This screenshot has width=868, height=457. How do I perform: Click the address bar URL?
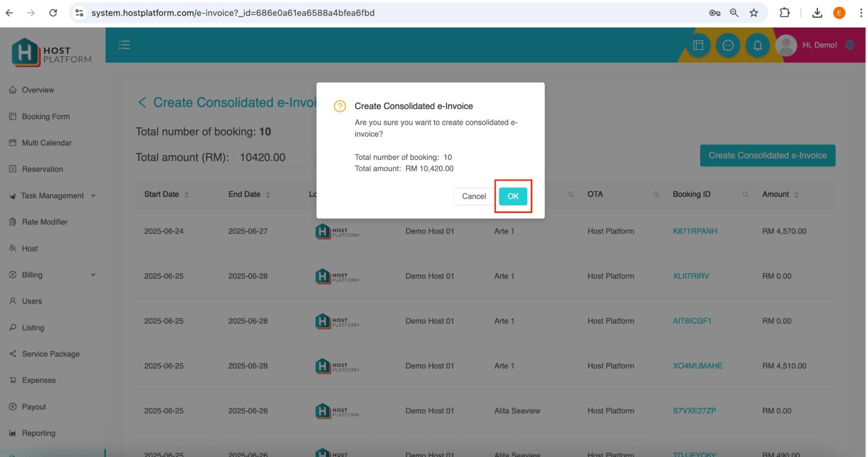[233, 13]
